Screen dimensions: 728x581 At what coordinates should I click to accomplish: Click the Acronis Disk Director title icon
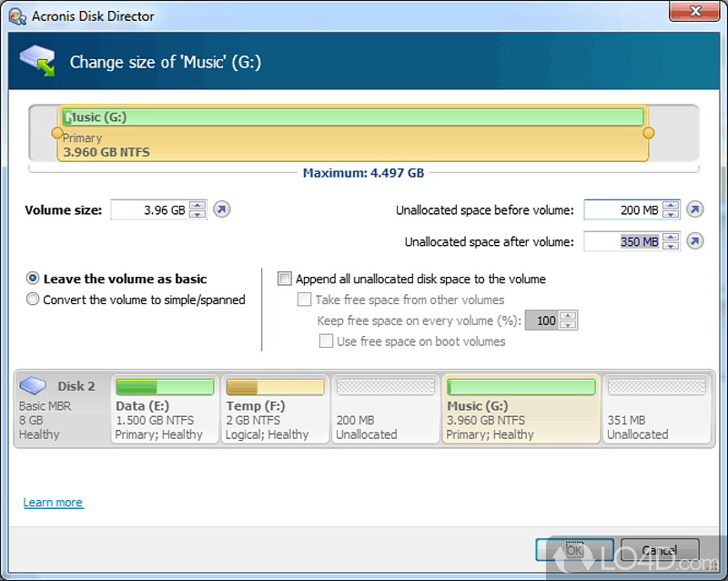[x=17, y=16]
